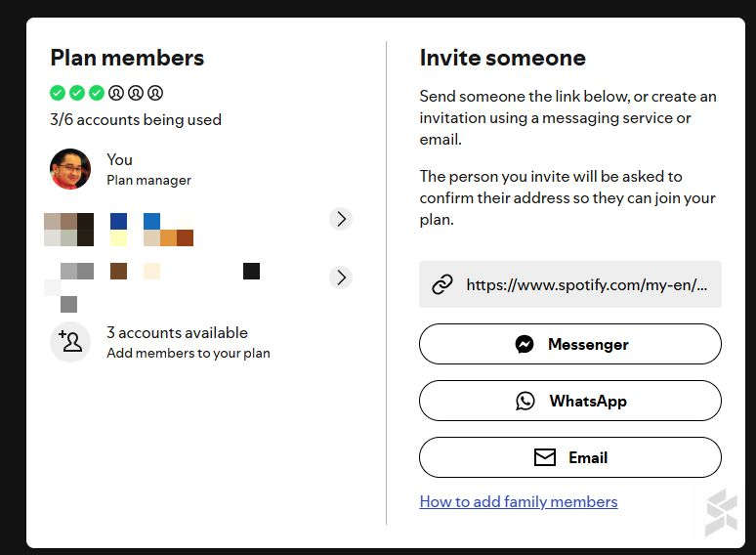Viewport: 756px width, 555px height.
Task: Click the envelope Email icon
Action: click(545, 457)
